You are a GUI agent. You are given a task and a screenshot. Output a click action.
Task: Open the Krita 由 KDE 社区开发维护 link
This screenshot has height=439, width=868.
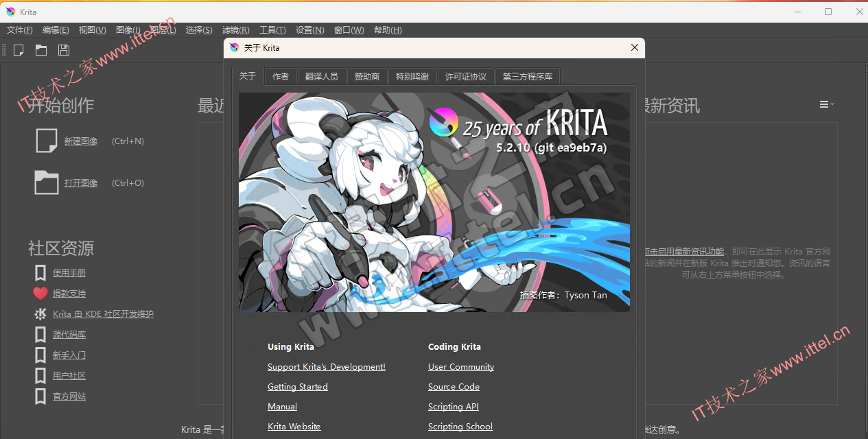[103, 314]
